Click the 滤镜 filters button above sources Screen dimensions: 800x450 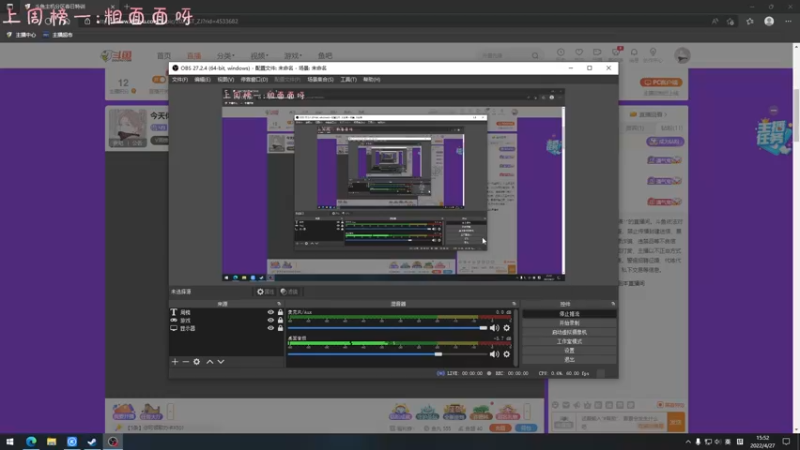(x=289, y=292)
